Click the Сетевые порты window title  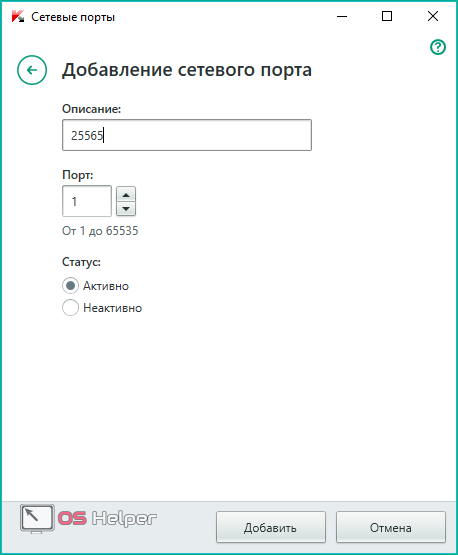73,17
